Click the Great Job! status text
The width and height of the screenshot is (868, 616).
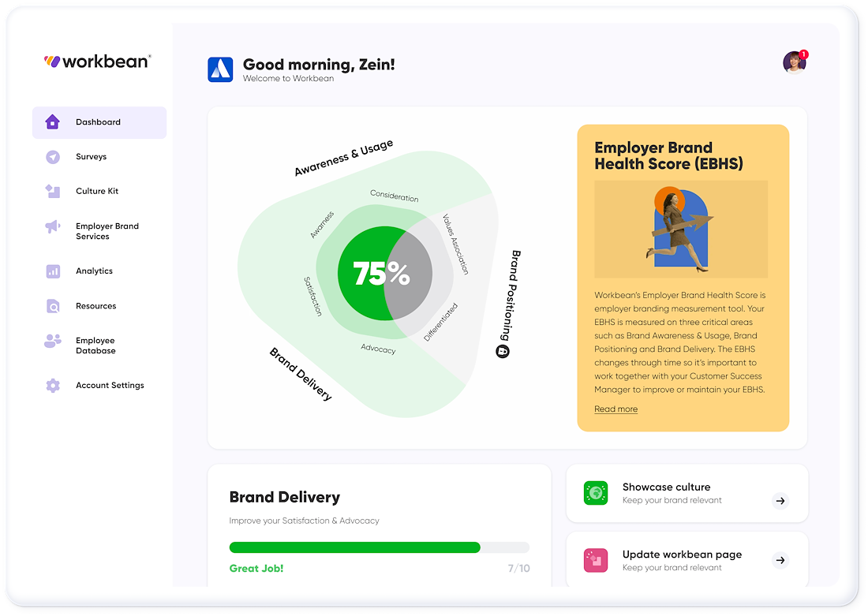(x=256, y=569)
